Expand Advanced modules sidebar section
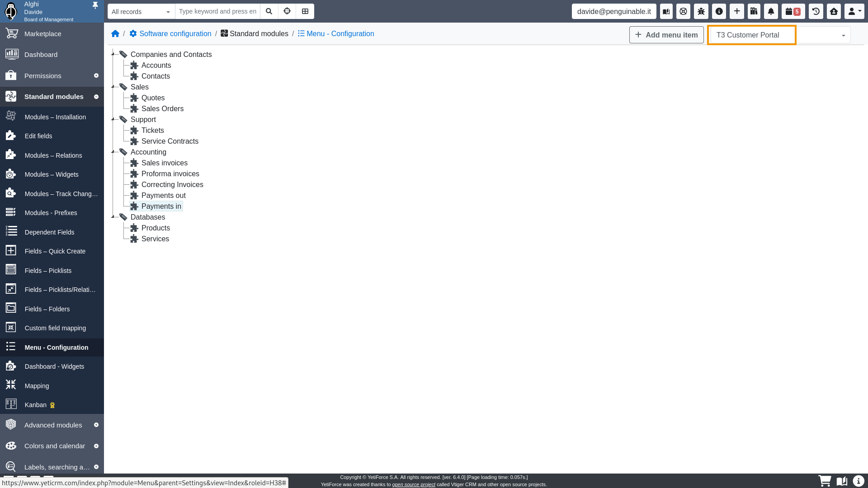Screen dimensions: 868x488 pos(52,425)
